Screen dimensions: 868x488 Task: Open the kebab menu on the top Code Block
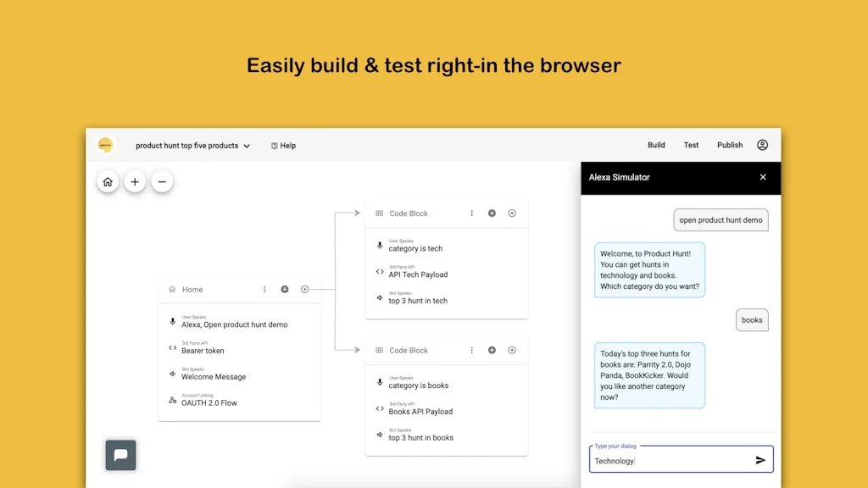click(471, 213)
